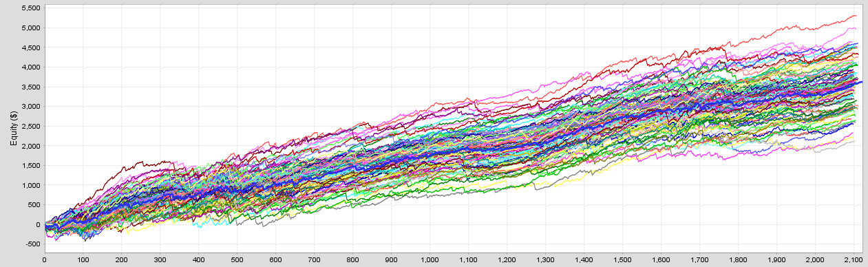The height and width of the screenshot is (267, 868).
Task: Click the 500 tick on horizontal axis
Action: click(x=237, y=261)
